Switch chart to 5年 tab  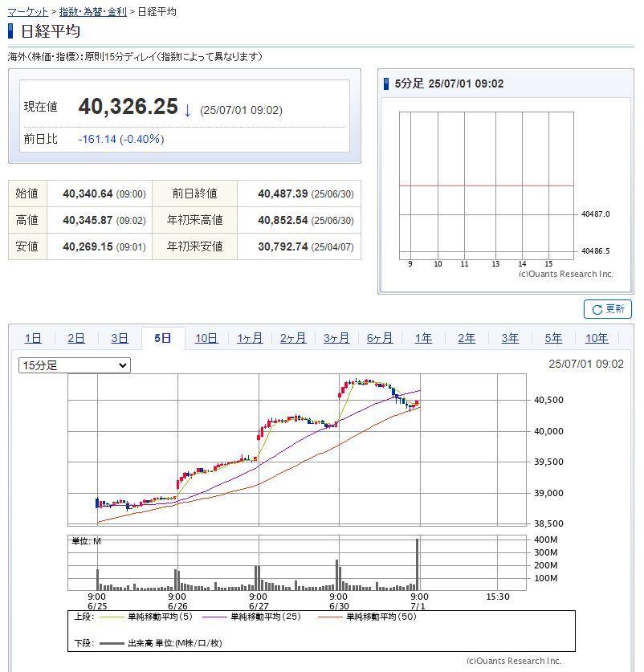553,338
